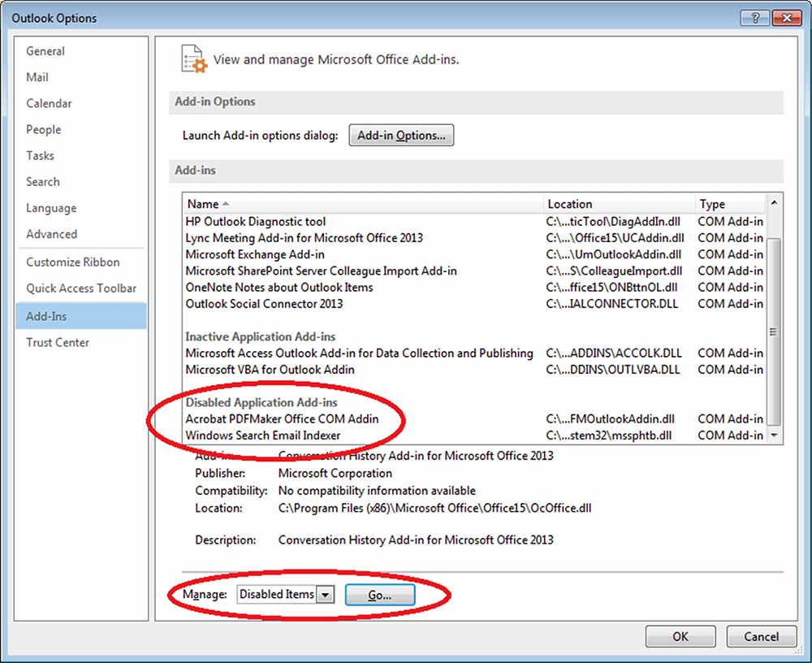
Task: Open the Quick Access Toolbar page
Action: pyautogui.click(x=81, y=288)
